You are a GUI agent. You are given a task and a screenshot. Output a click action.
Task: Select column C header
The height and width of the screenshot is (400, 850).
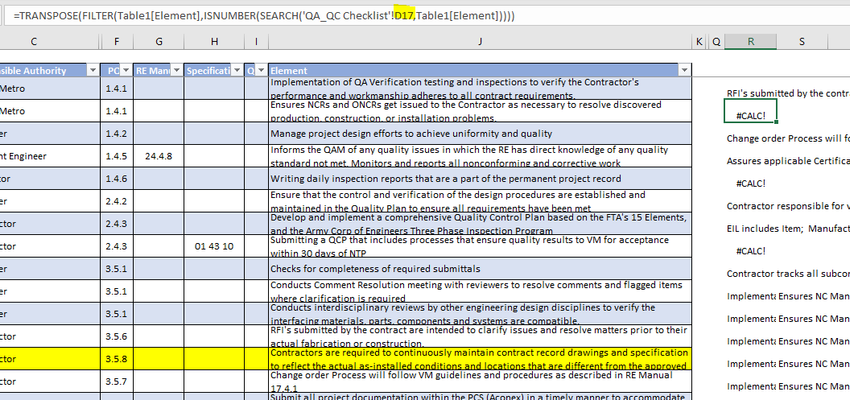click(x=34, y=41)
